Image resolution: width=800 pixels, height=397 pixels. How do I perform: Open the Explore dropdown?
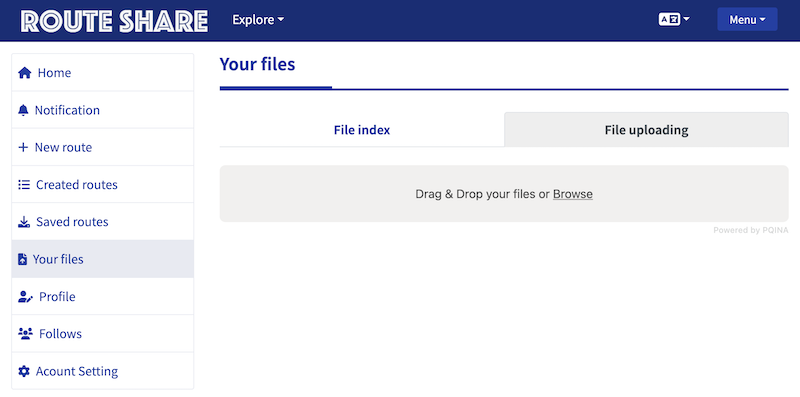[x=258, y=20]
